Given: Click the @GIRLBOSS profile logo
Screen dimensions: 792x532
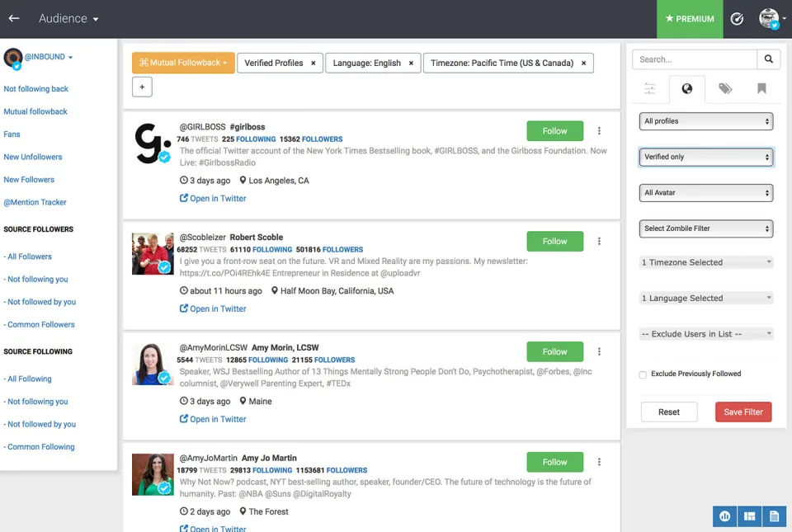Looking at the screenshot, I should tap(153, 144).
